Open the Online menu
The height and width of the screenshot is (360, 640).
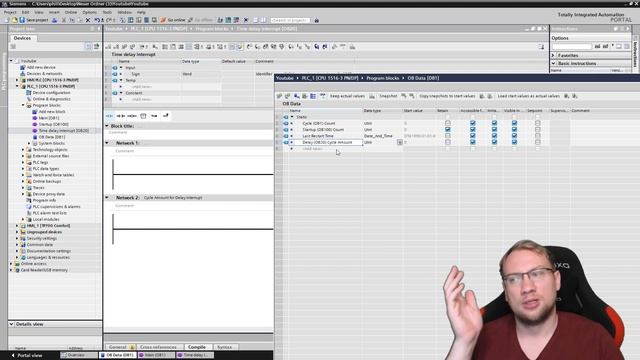coord(71,12)
